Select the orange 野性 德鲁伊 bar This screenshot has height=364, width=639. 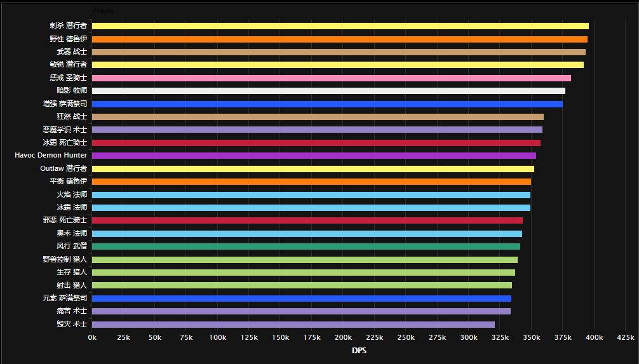tap(340, 39)
